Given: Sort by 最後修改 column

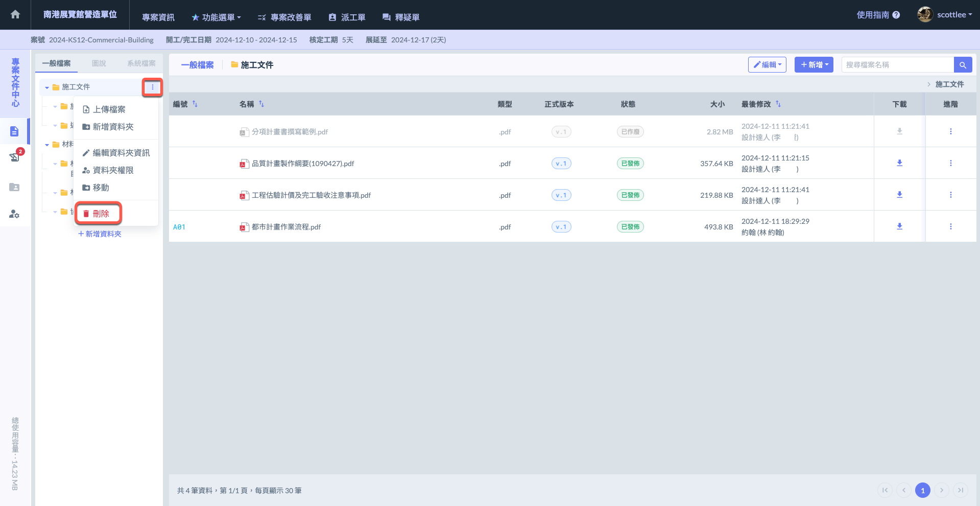Looking at the screenshot, I should [778, 104].
